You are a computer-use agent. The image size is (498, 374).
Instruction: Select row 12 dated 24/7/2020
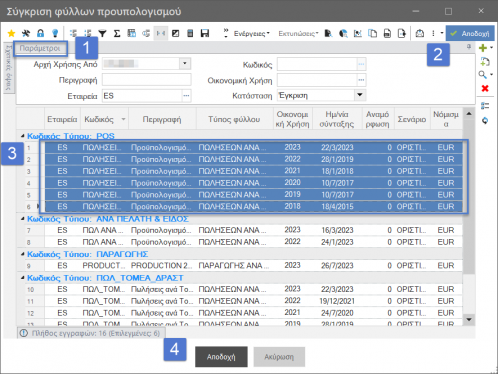pos(253,313)
